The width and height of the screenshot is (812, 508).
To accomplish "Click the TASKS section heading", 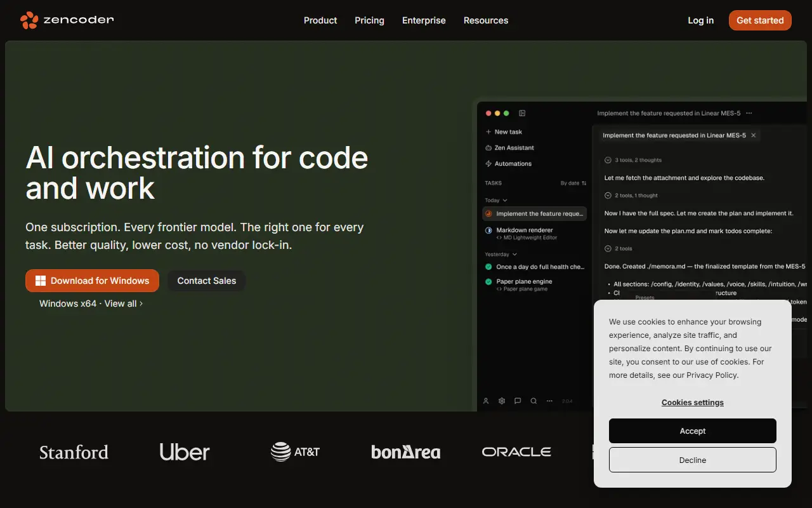I will pos(493,183).
